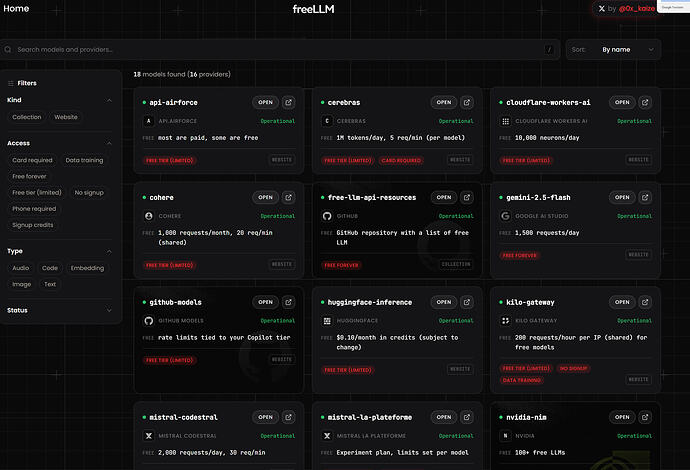Toggle the Website kind filter
The height and width of the screenshot is (470, 690).
click(66, 117)
